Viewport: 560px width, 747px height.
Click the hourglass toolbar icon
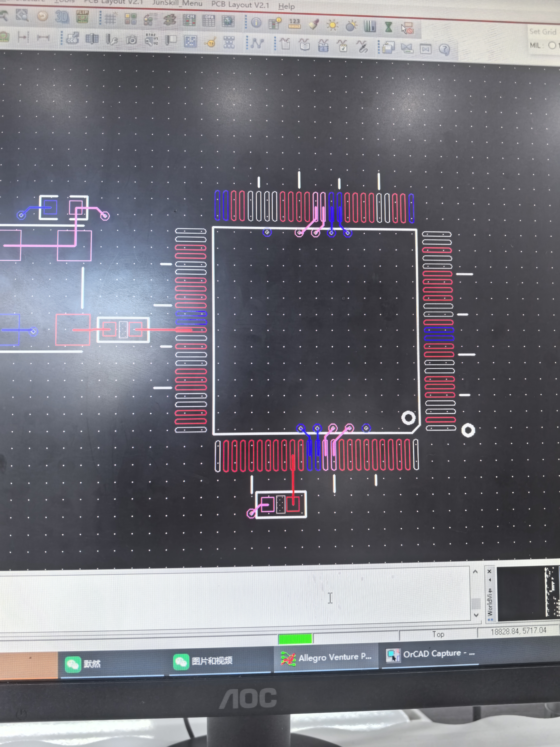(388, 27)
